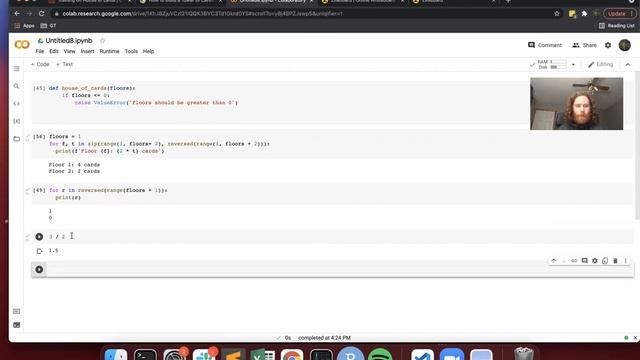Screen dimensions: 640x360
Task: Move the selected cell up
Action: pos(553,261)
